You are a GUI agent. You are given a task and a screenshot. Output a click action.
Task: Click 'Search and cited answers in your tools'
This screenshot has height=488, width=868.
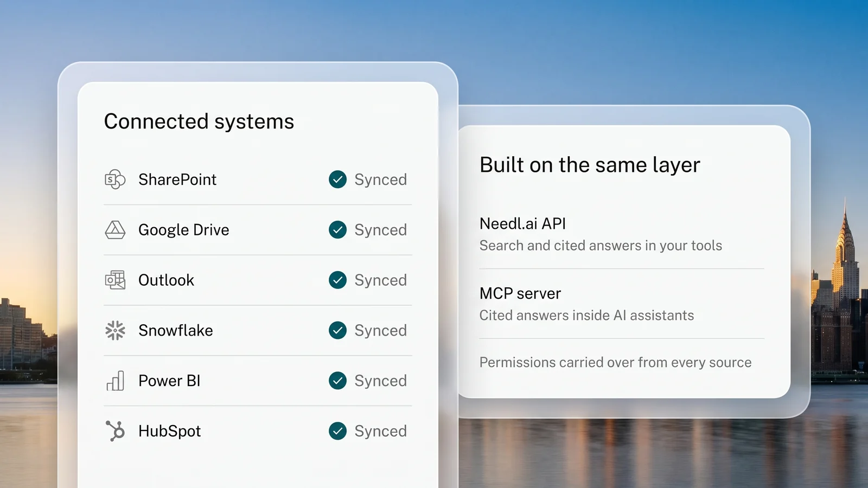pos(601,246)
